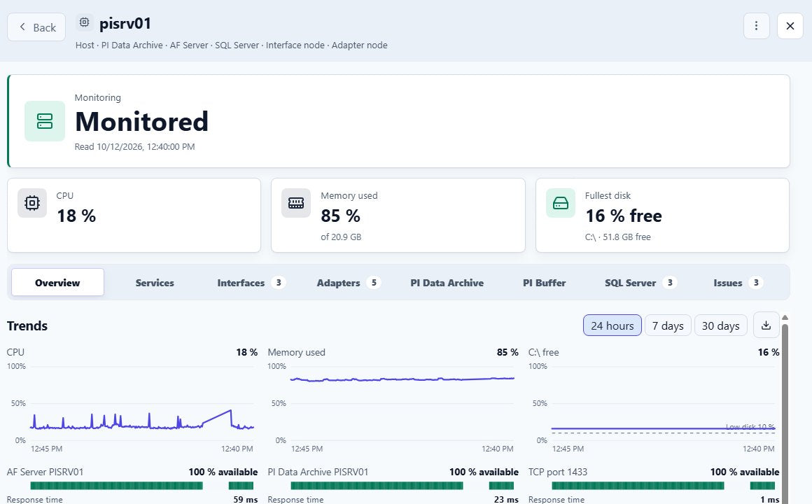Click the disk drive icon for Fullest disk
This screenshot has width=812, height=504.
tap(561, 203)
